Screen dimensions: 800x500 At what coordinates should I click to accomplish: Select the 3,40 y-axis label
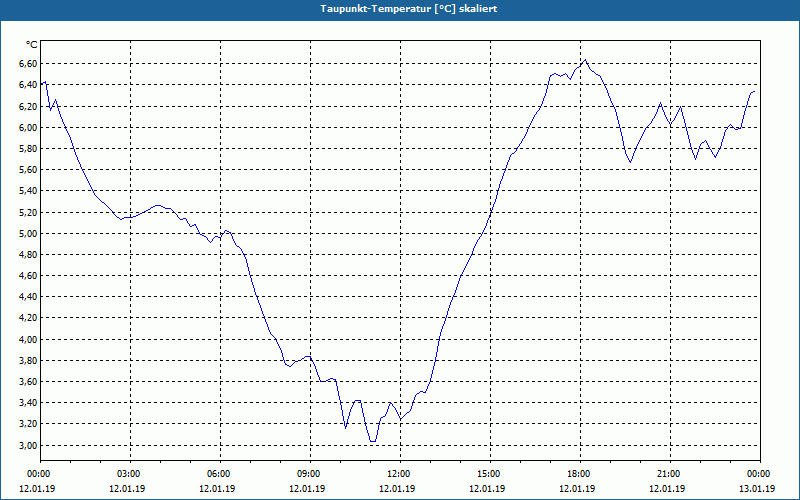click(28, 403)
